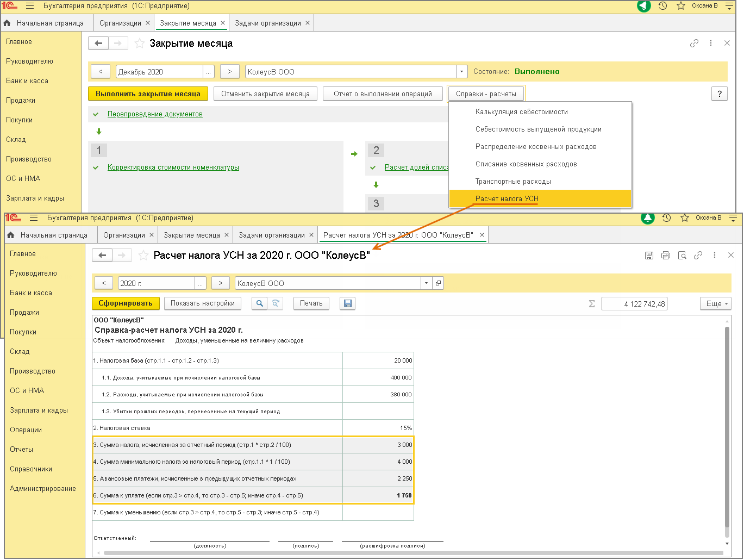
Task: Open organization form button beside КолеусВ ООО in report
Action: coord(439,283)
